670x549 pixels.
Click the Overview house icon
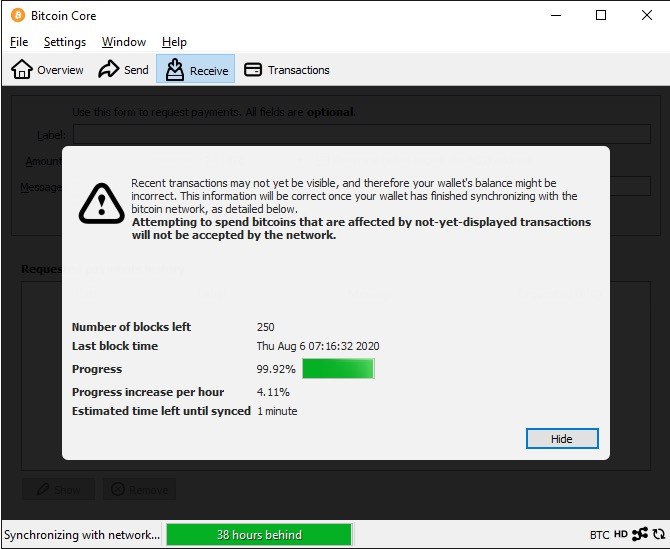pyautogui.click(x=21, y=69)
